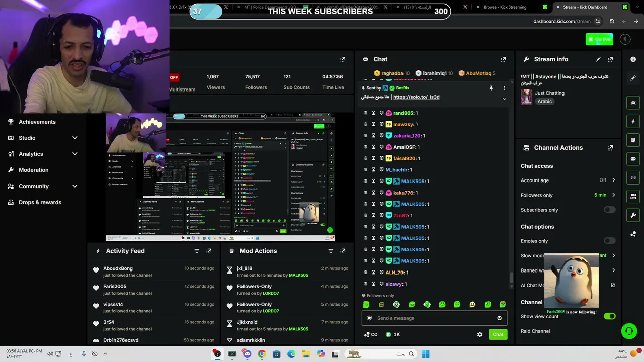Open Chrome from the taskbar
This screenshot has height=362, width=644.
pos(262,354)
